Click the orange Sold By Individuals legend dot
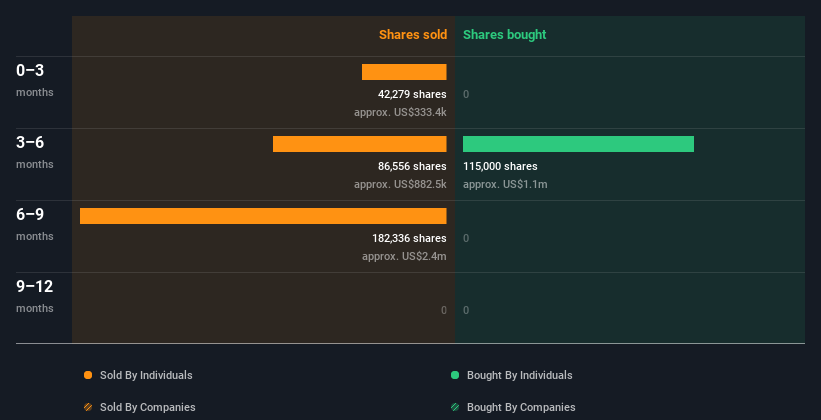The width and height of the screenshot is (821, 420). (88, 375)
